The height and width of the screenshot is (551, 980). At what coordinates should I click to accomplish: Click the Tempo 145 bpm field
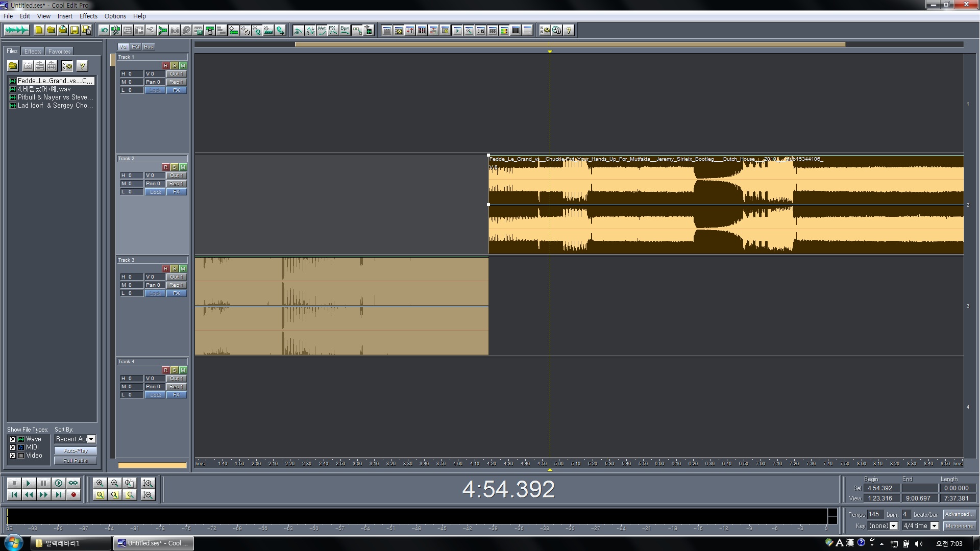pos(875,514)
